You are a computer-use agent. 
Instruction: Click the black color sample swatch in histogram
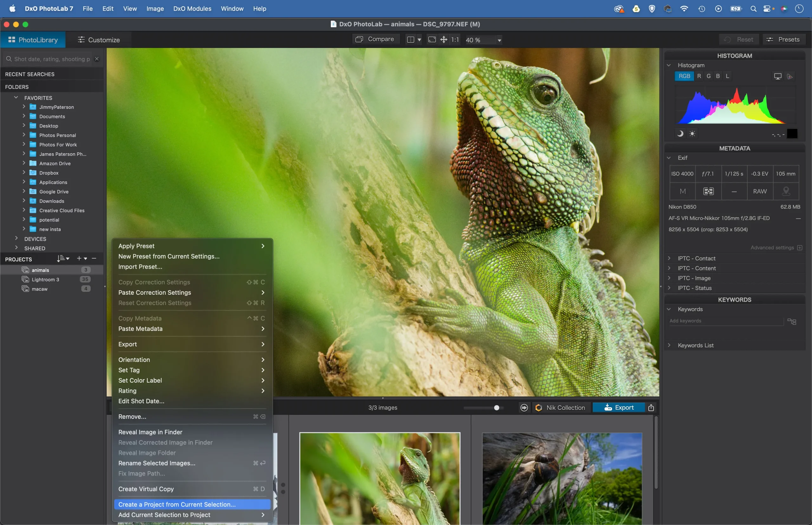pos(792,133)
